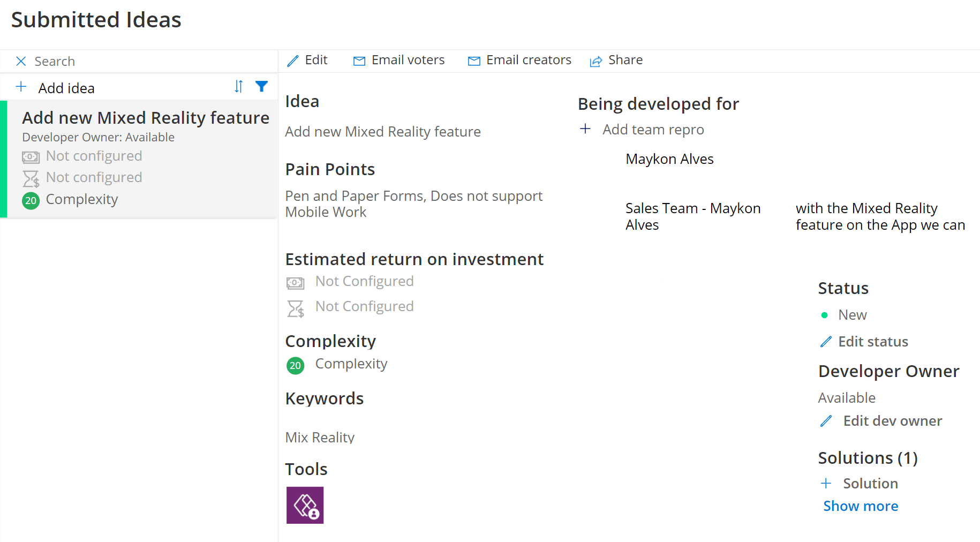
Task: Click the sort ideas arrows icon
Action: click(x=239, y=87)
